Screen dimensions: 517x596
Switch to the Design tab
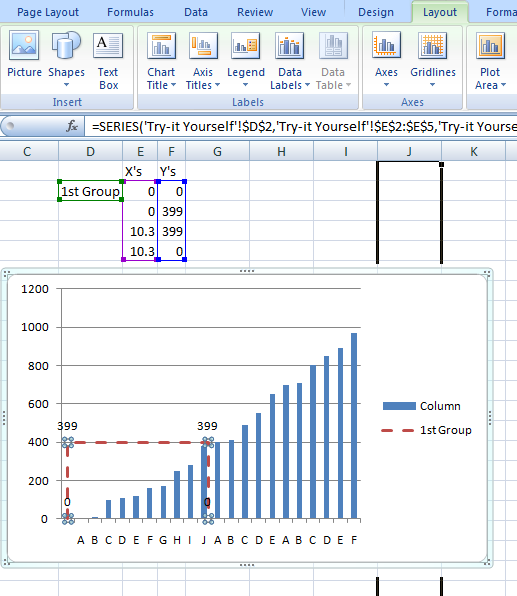[x=376, y=12]
